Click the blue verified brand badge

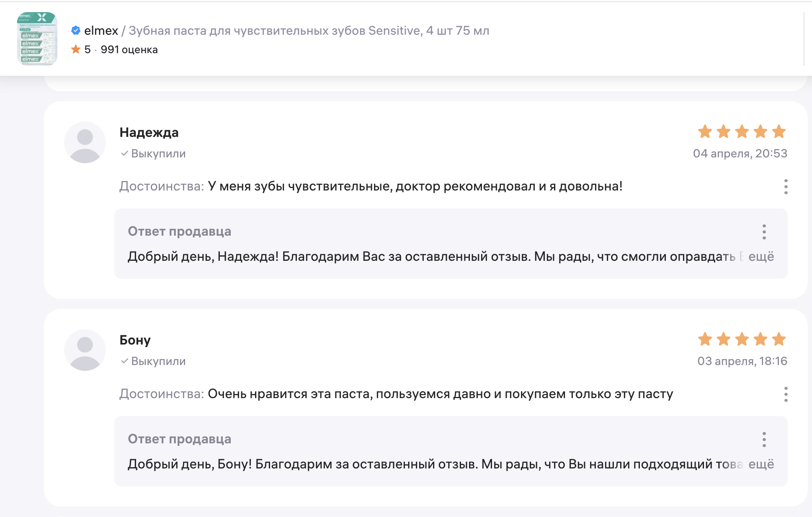point(76,30)
